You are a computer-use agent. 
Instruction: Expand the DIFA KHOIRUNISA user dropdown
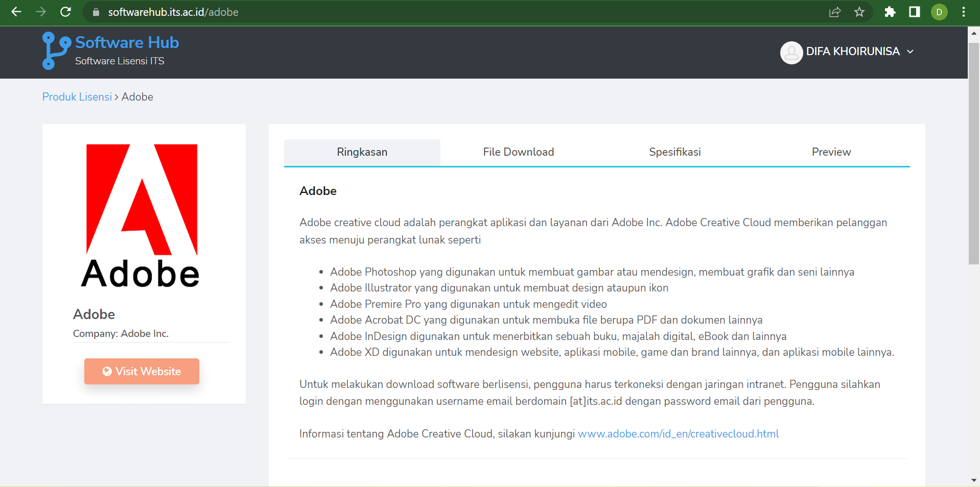coord(847,52)
